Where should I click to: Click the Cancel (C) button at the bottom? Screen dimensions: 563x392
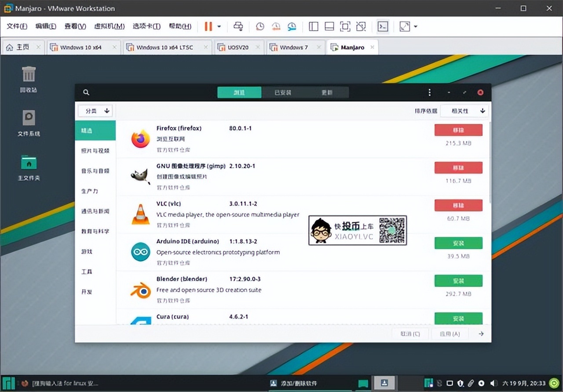[410, 334]
